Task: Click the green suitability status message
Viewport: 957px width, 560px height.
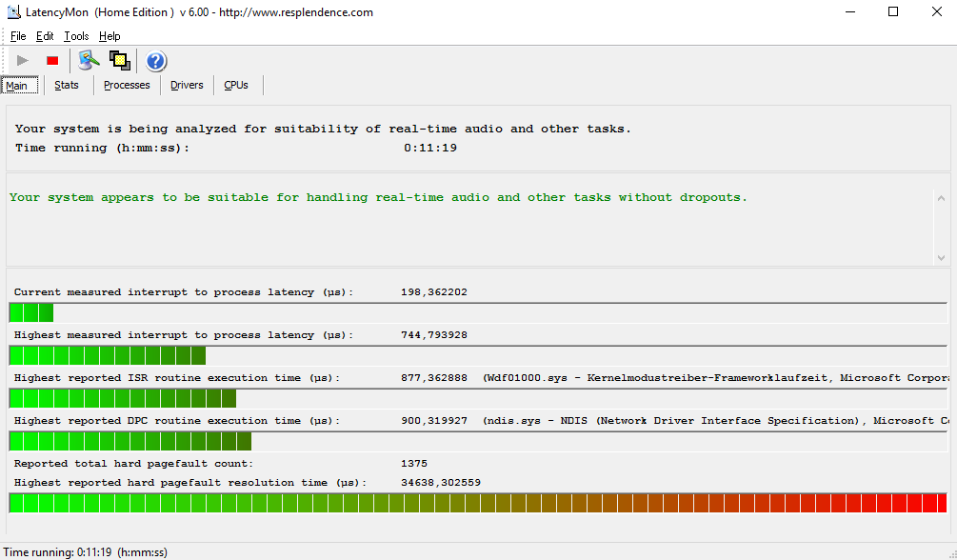Action: tap(378, 197)
